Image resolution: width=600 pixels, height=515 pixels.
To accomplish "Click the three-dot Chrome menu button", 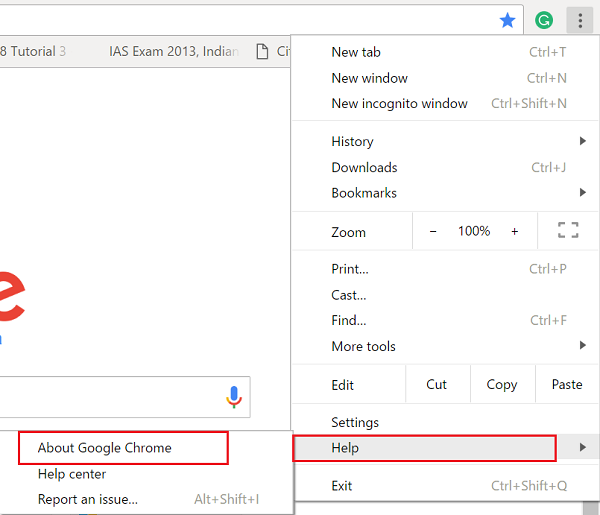I will (x=580, y=20).
